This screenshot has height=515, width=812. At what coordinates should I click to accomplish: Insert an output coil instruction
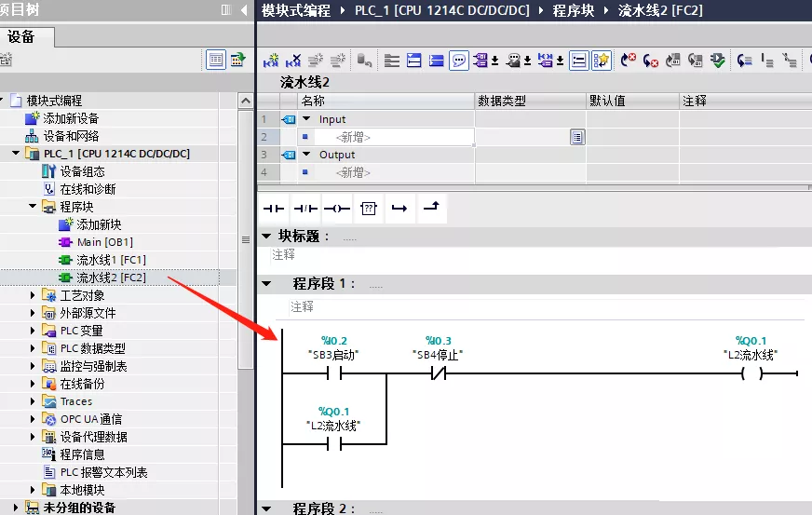336,209
